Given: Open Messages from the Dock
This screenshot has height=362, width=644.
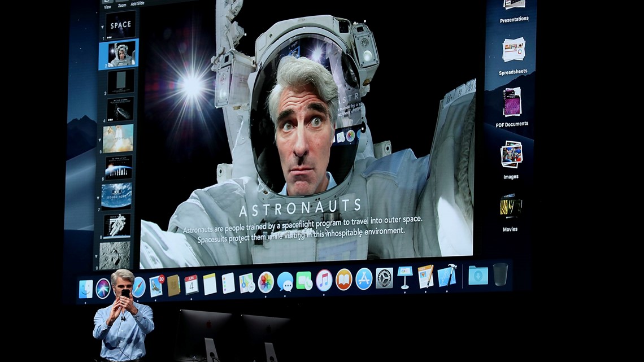Looking at the screenshot, I should [x=285, y=282].
